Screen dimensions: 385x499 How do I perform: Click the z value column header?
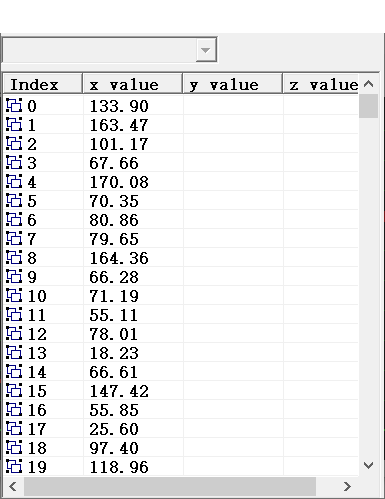pyautogui.click(x=321, y=84)
